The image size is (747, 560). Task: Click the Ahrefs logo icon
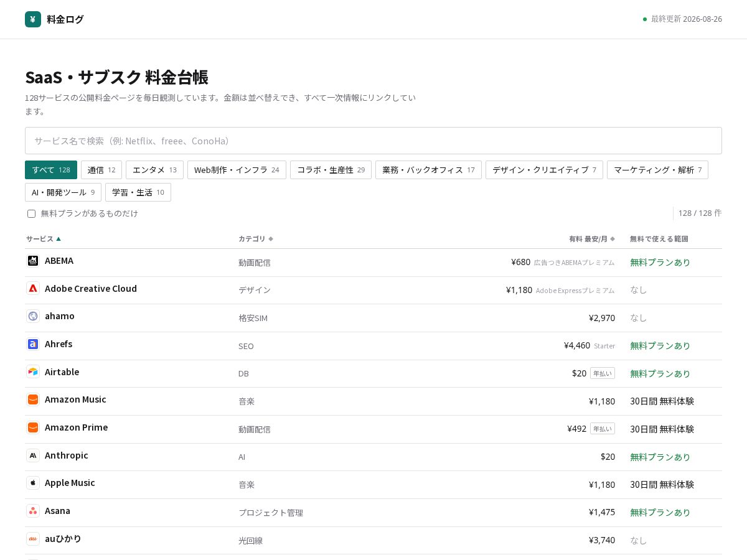pos(33,344)
